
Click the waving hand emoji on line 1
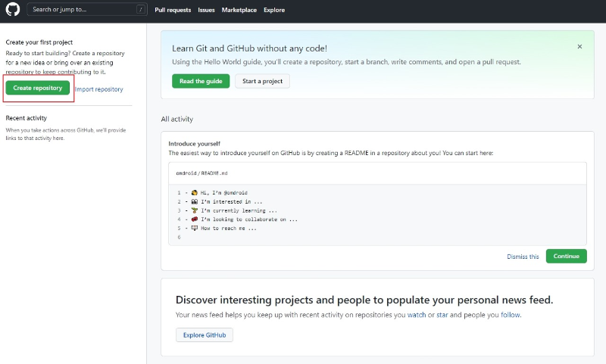pos(195,193)
